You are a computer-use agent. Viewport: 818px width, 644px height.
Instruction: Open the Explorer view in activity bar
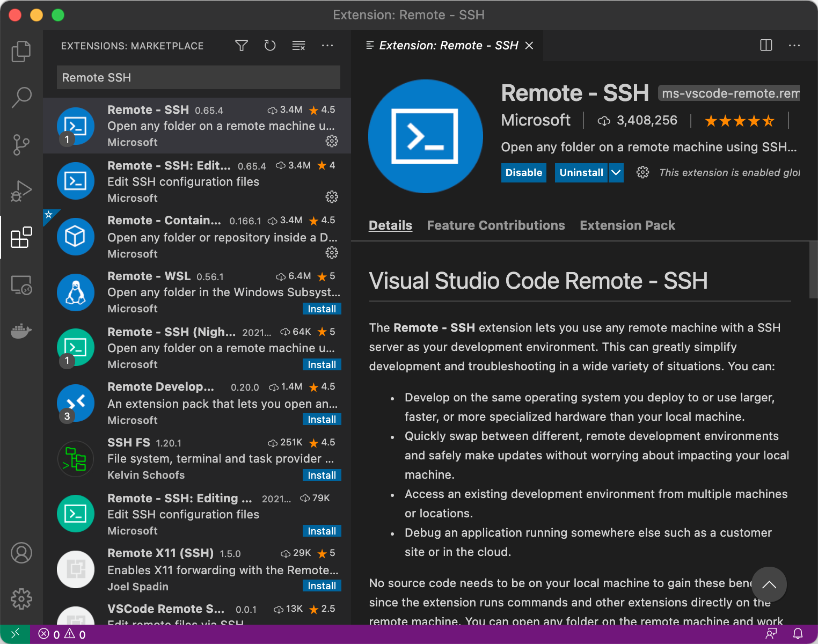21,51
